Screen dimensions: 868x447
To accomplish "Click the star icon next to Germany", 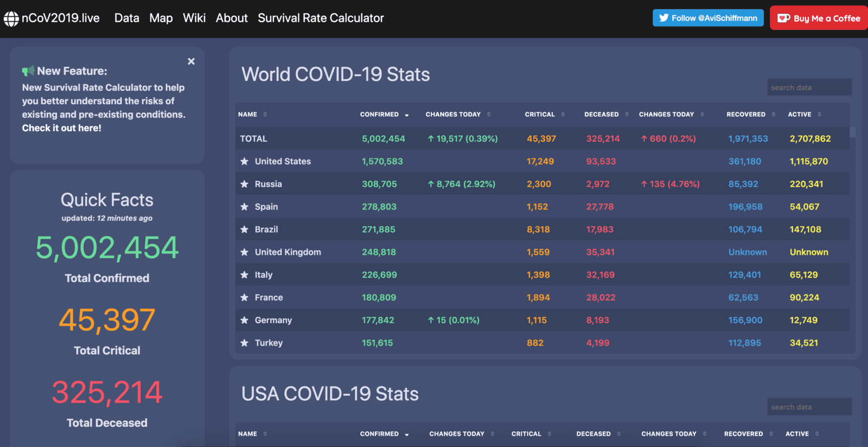I will 245,320.
